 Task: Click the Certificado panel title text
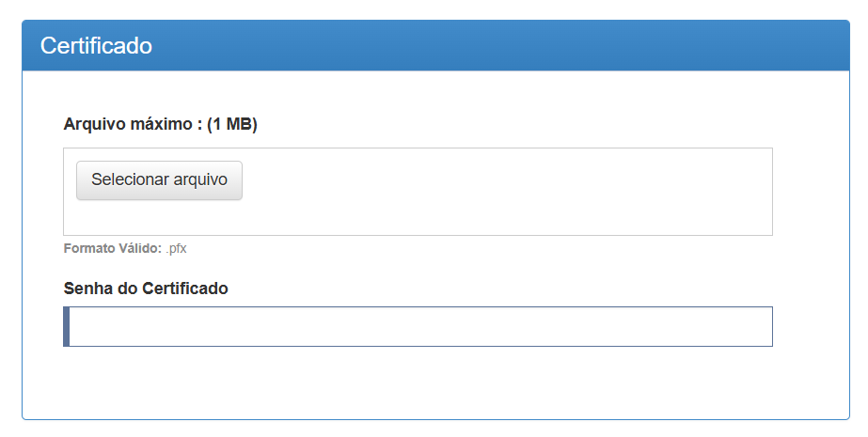96,45
